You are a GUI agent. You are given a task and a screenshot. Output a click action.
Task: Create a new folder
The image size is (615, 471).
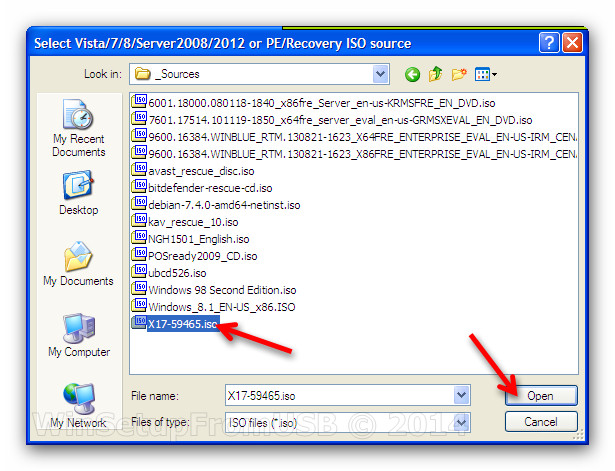(459, 74)
